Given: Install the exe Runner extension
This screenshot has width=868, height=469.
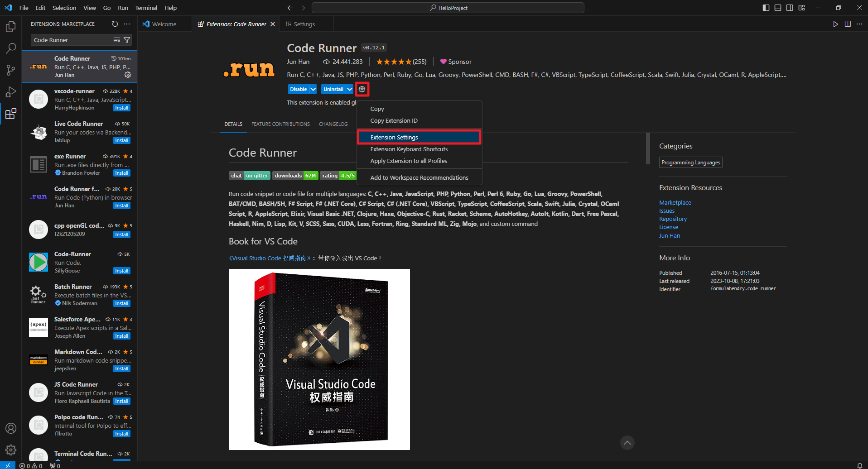Looking at the screenshot, I should (x=122, y=173).
